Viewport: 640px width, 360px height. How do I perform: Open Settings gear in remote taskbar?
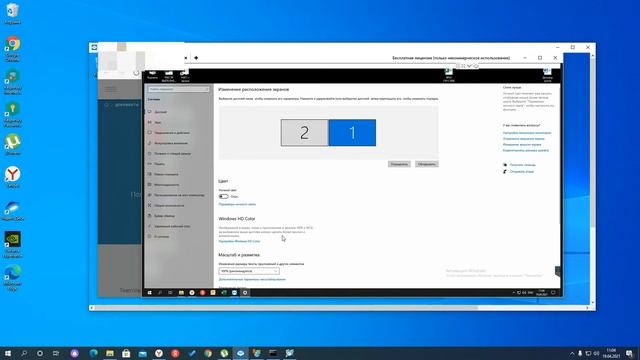pos(245,293)
